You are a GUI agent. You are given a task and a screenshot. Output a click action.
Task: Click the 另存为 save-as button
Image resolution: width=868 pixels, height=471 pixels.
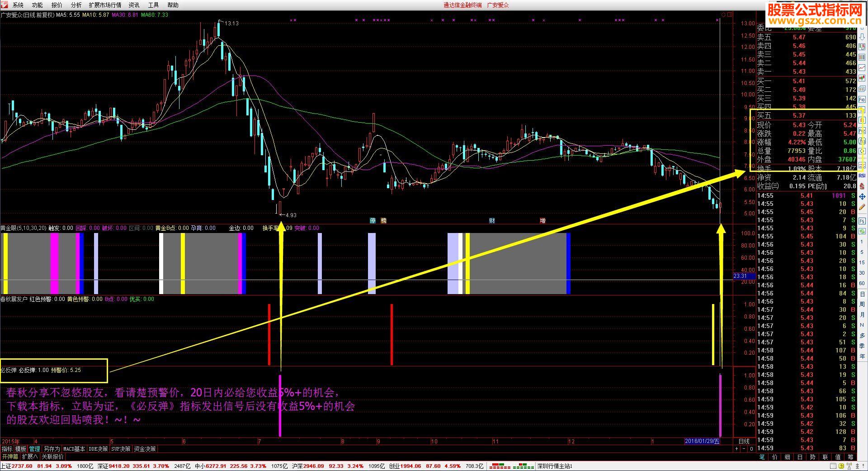coord(52,449)
